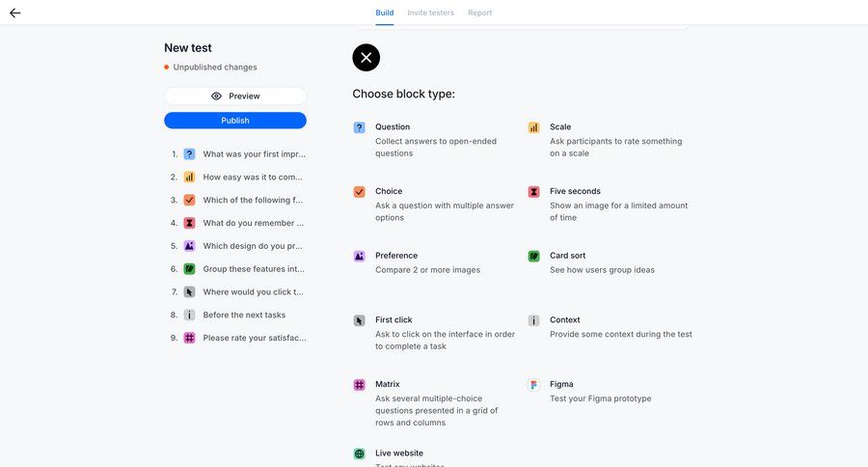
Task: Choose the Card sort block icon
Action: [x=533, y=257]
